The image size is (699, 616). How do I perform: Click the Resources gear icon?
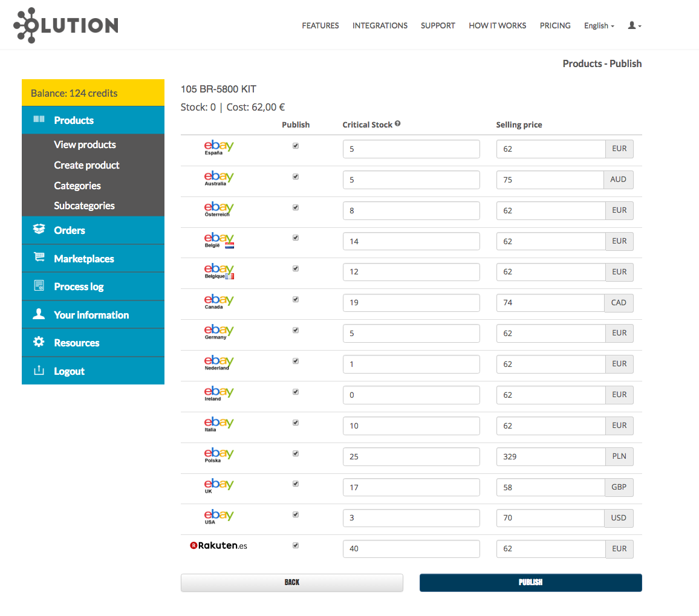(x=39, y=342)
